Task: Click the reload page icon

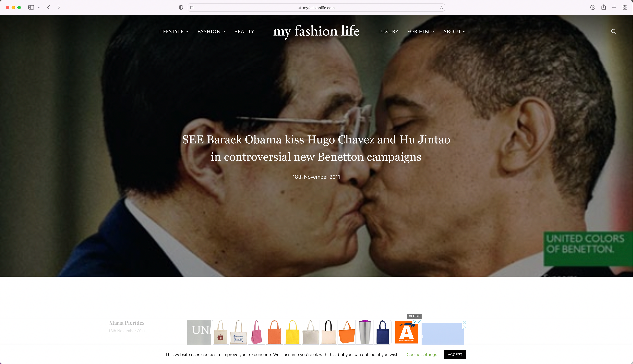Action: click(x=441, y=8)
